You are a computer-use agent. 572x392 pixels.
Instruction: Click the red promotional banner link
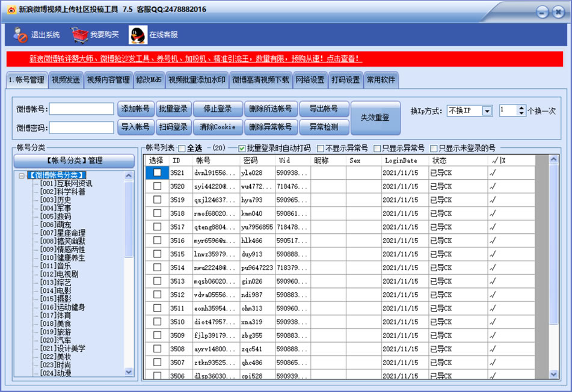[x=195, y=59]
